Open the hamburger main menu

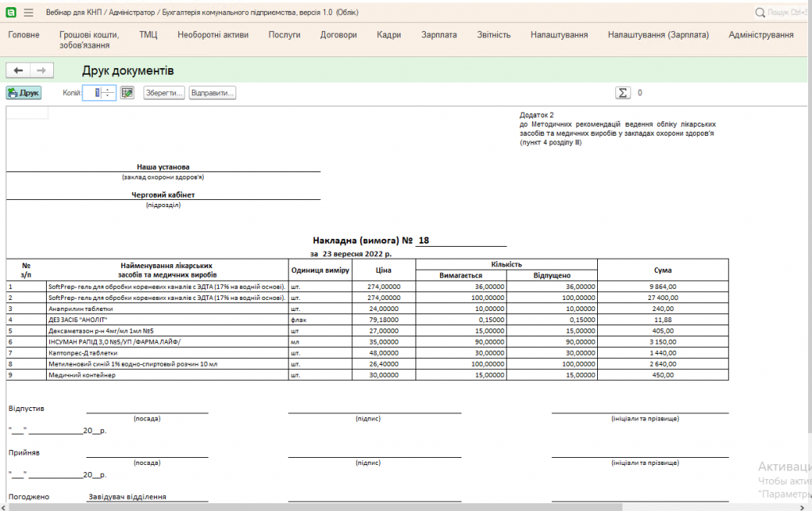point(29,13)
